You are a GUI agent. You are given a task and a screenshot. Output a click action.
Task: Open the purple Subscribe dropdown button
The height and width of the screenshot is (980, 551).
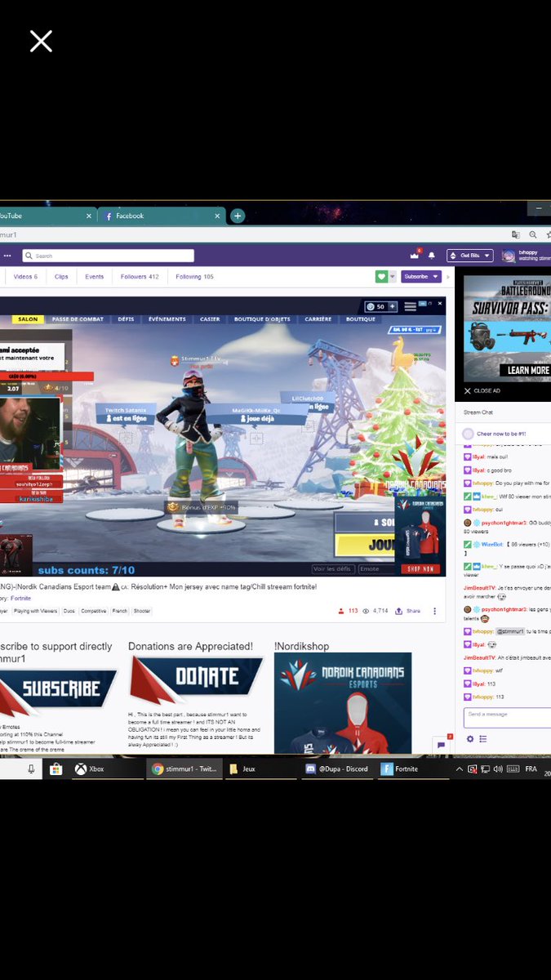[x=421, y=277]
